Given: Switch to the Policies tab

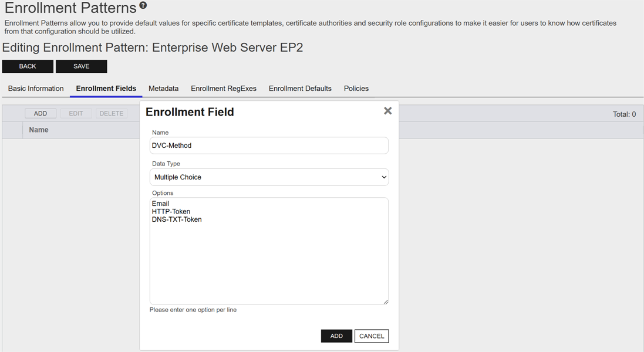Looking at the screenshot, I should [356, 89].
